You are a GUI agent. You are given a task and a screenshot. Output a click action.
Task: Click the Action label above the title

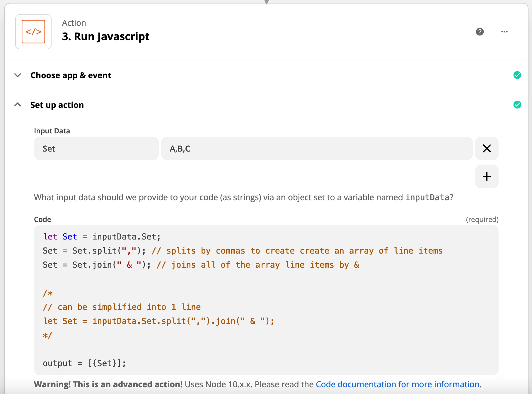click(74, 23)
